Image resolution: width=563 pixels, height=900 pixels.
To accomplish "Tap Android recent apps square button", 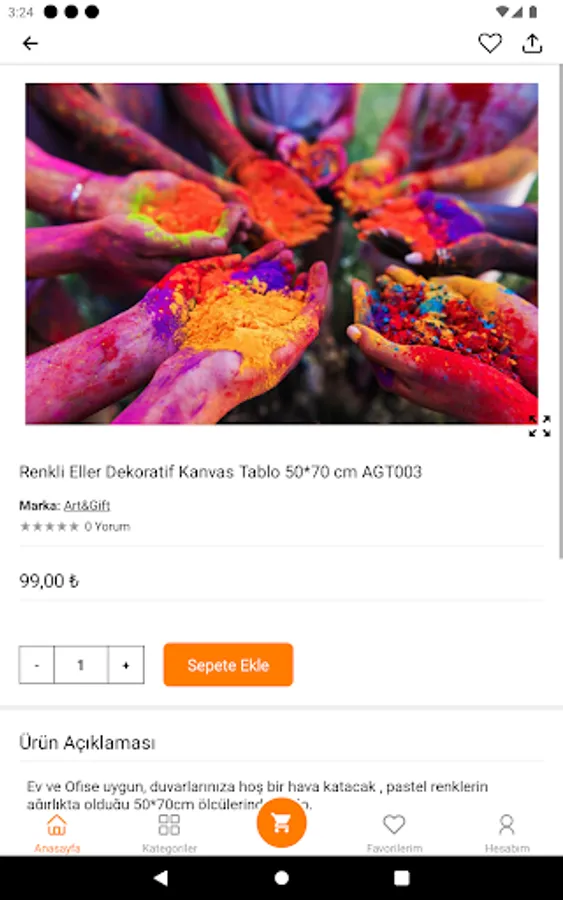I will [x=402, y=878].
